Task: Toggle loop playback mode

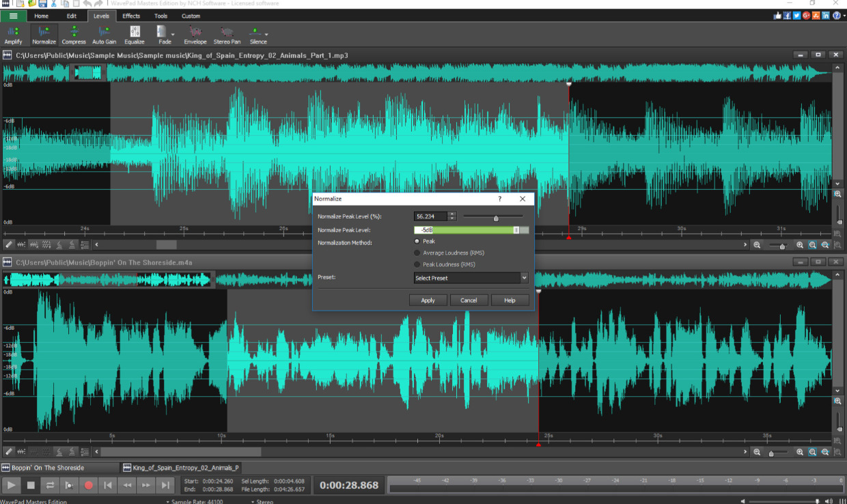Action: [50, 486]
